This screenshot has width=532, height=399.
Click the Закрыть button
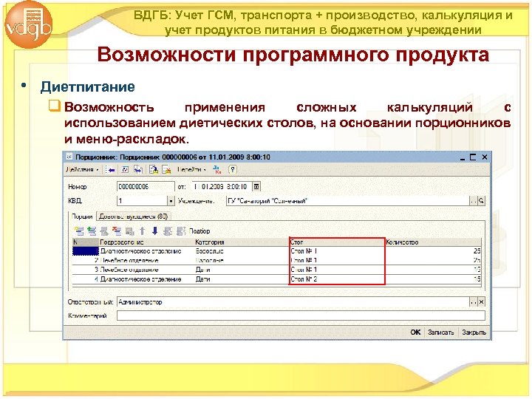pos(474,332)
